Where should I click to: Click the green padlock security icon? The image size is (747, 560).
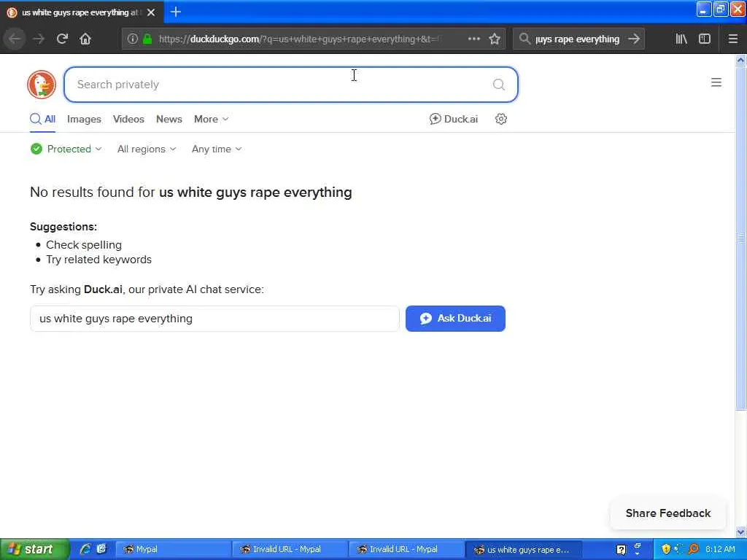pos(147,39)
